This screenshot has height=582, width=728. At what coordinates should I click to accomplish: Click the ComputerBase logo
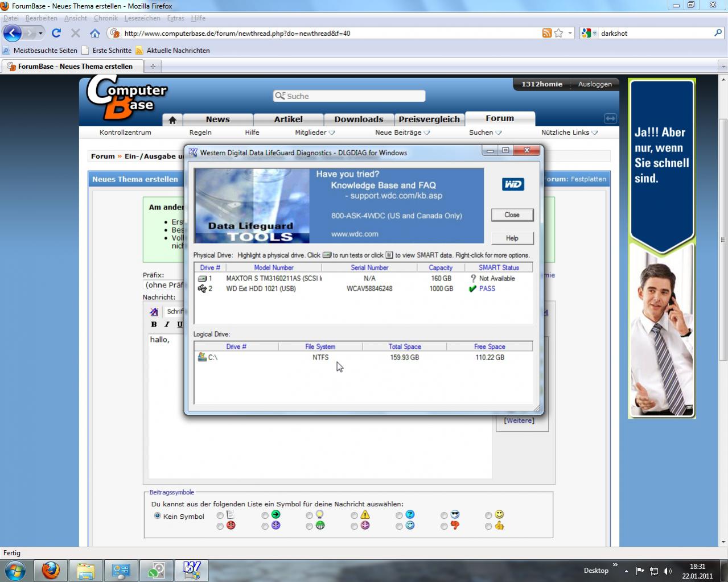pyautogui.click(x=126, y=98)
